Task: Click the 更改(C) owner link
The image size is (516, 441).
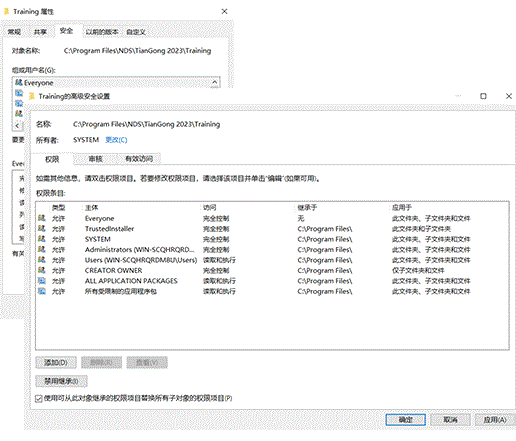Action: (116, 140)
